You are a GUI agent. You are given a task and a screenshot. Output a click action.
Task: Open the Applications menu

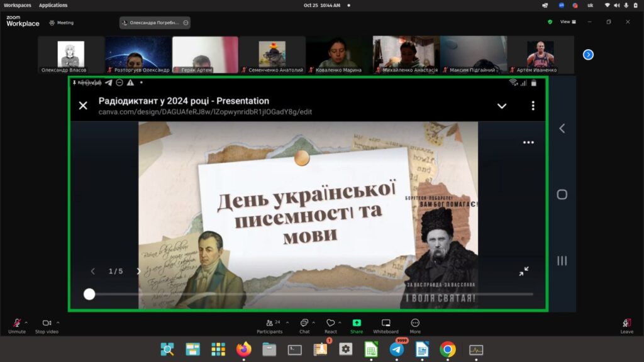pyautogui.click(x=53, y=5)
